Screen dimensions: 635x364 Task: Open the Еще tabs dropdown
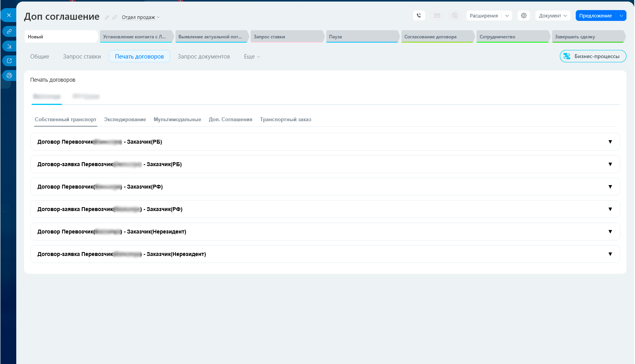(252, 56)
